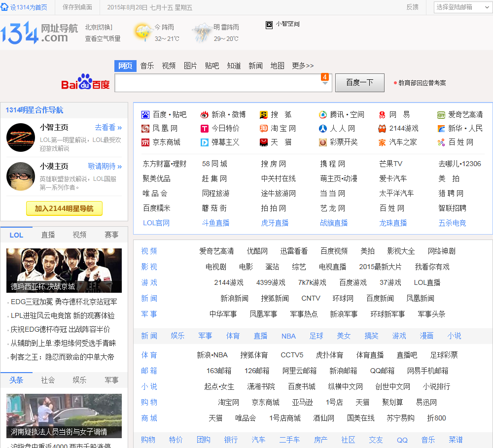The height and width of the screenshot is (448, 493).
Task: Open Sina Weibo eye icon
Action: (205, 115)
